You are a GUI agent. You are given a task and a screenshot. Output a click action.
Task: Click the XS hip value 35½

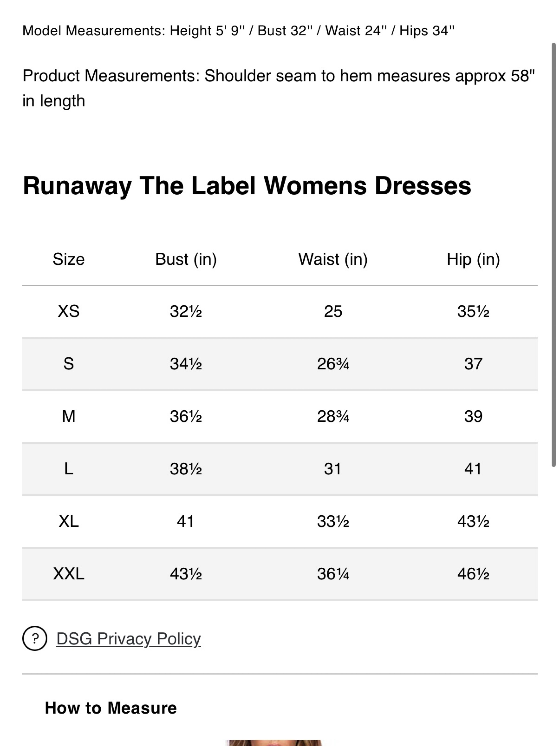pos(473,311)
